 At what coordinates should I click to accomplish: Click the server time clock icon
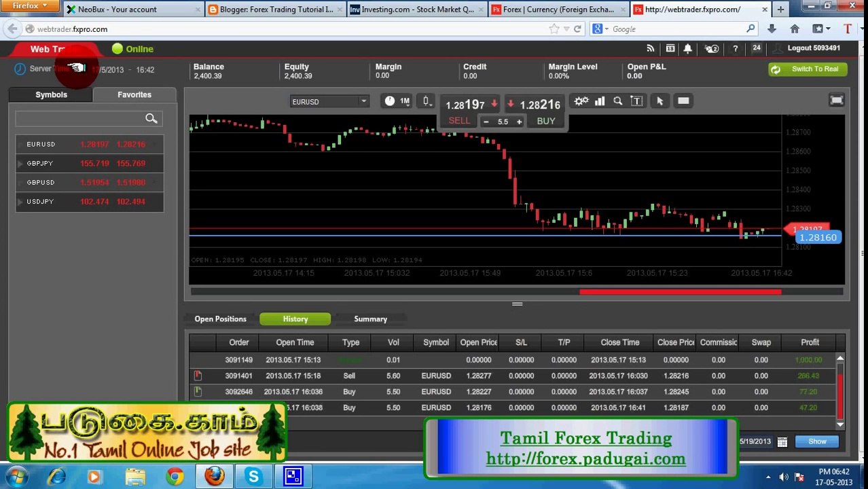point(20,69)
